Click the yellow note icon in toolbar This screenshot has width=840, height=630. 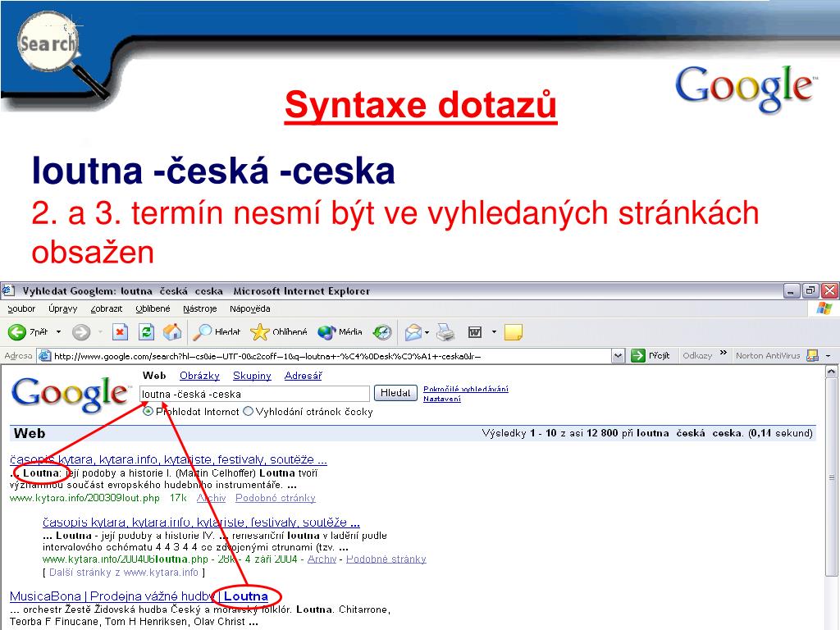tap(514, 332)
